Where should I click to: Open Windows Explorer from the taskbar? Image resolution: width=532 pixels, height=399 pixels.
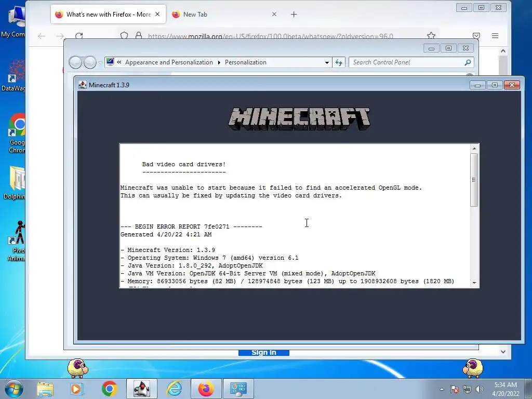tap(45, 389)
